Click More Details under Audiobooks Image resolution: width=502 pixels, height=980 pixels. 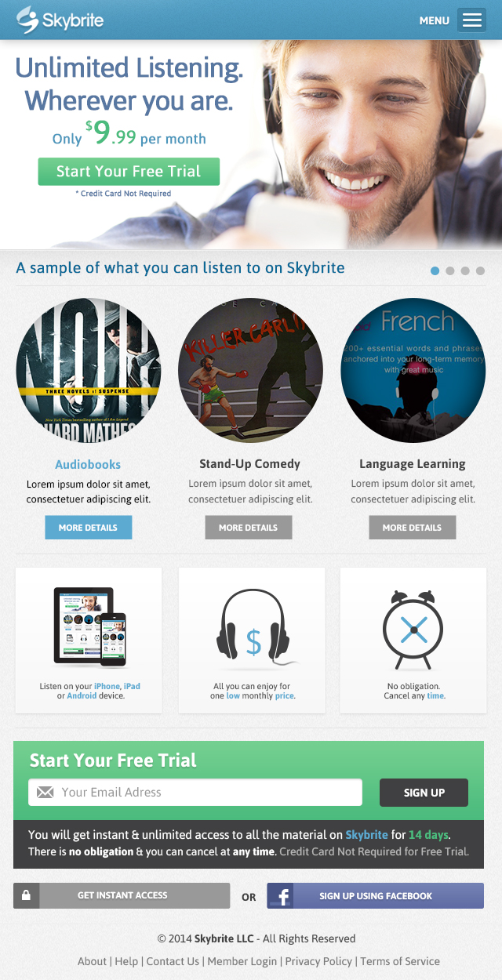pos(88,528)
